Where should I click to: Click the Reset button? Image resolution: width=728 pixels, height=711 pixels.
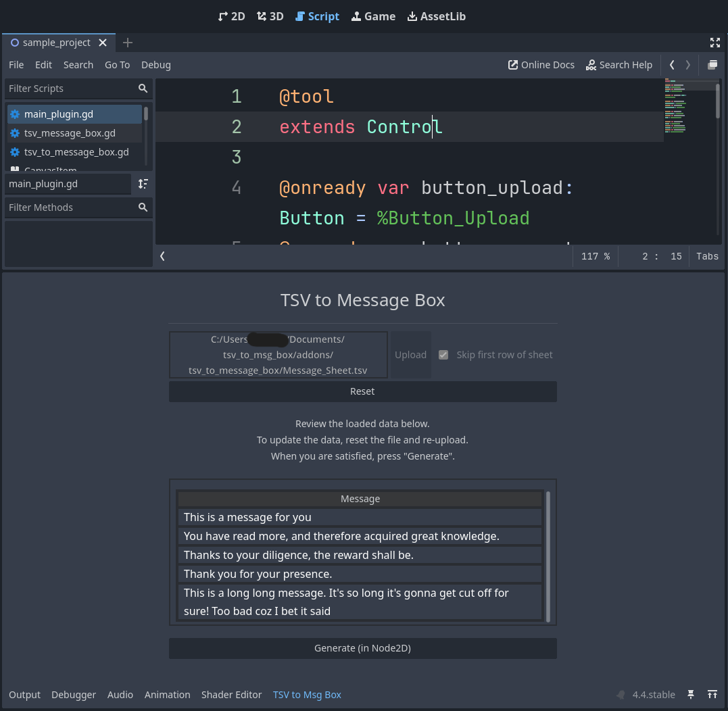[362, 391]
